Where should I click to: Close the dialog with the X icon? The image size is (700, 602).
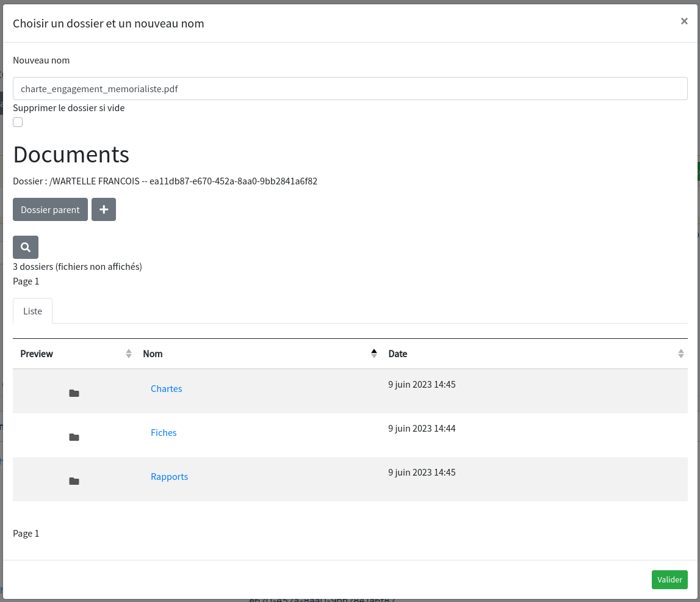[684, 21]
